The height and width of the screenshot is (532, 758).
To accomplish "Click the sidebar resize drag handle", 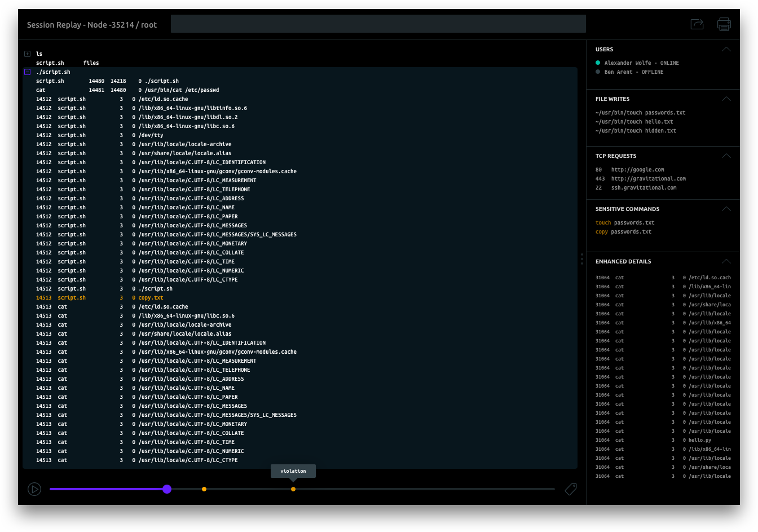I will pyautogui.click(x=582, y=259).
